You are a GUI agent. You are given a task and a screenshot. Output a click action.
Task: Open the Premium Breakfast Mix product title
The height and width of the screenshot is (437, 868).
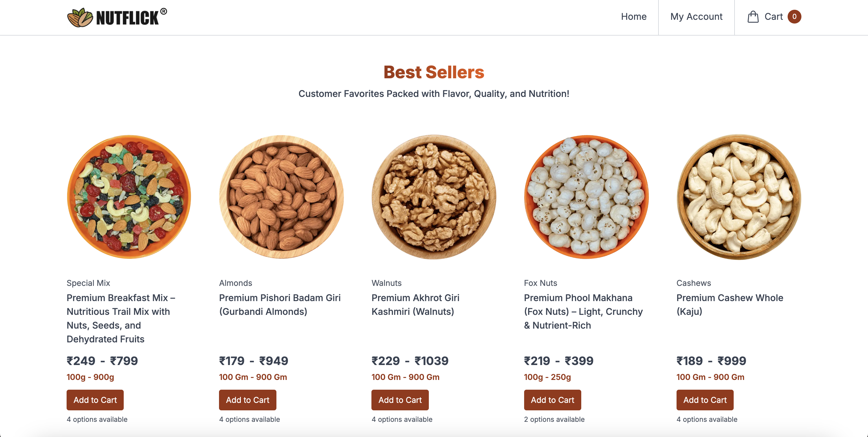click(x=121, y=318)
